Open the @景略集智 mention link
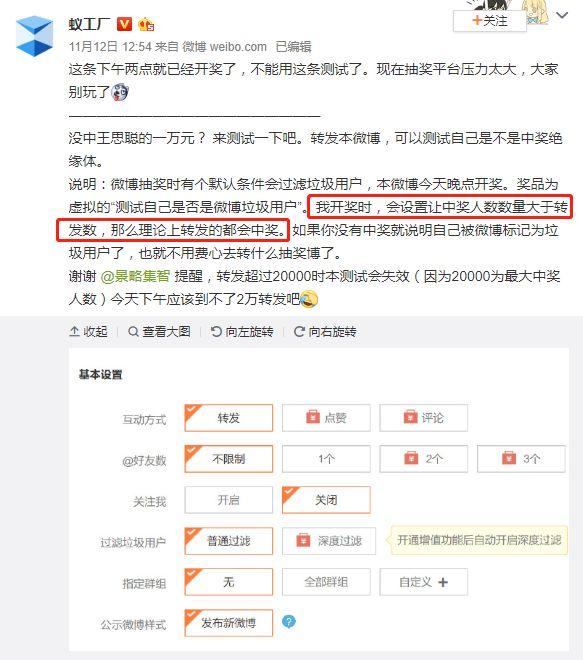Image resolution: width=583 pixels, height=660 pixels. (135, 276)
